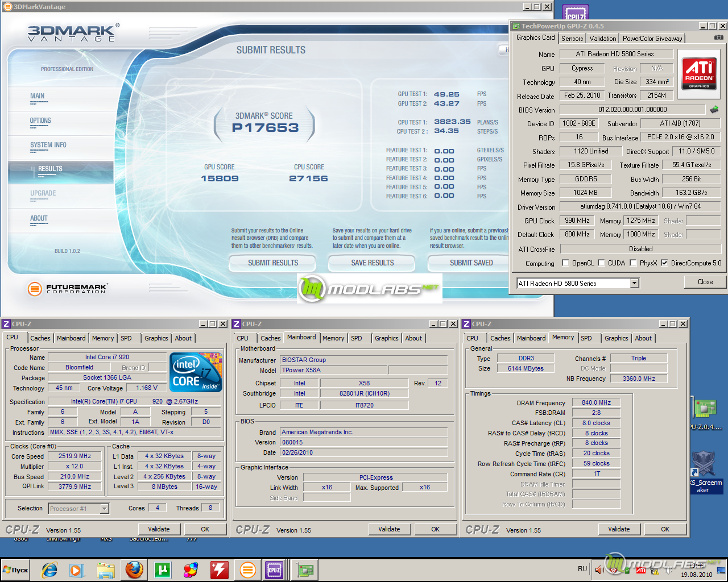Click the Intel Core i7 logo in CPU-Z
This screenshot has height=582, width=728.
tap(196, 372)
